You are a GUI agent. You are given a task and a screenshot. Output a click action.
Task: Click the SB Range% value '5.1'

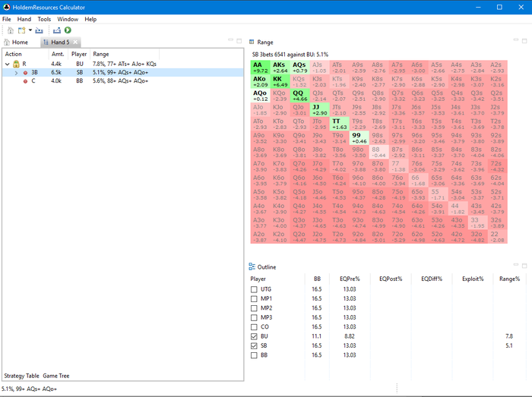point(509,346)
